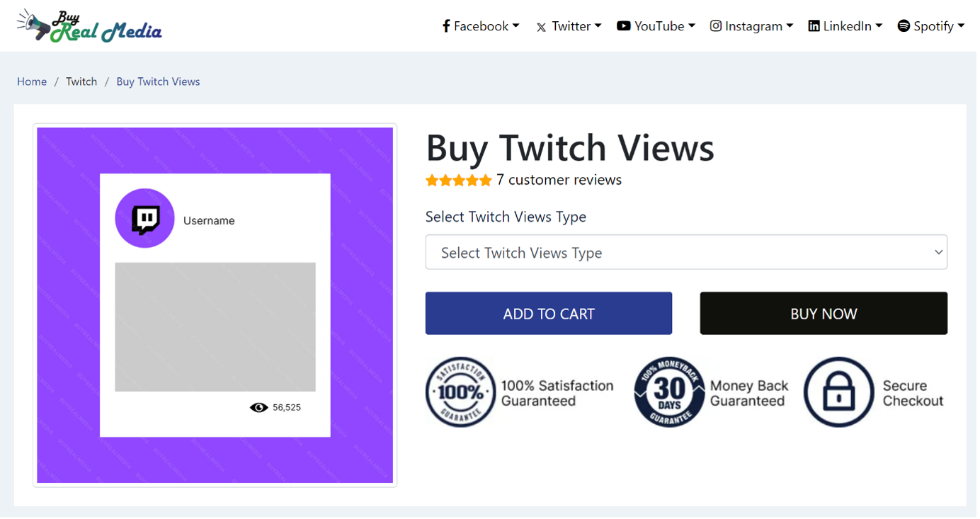Click the Facebook icon in navigation
The image size is (980, 519).
coord(446,26)
